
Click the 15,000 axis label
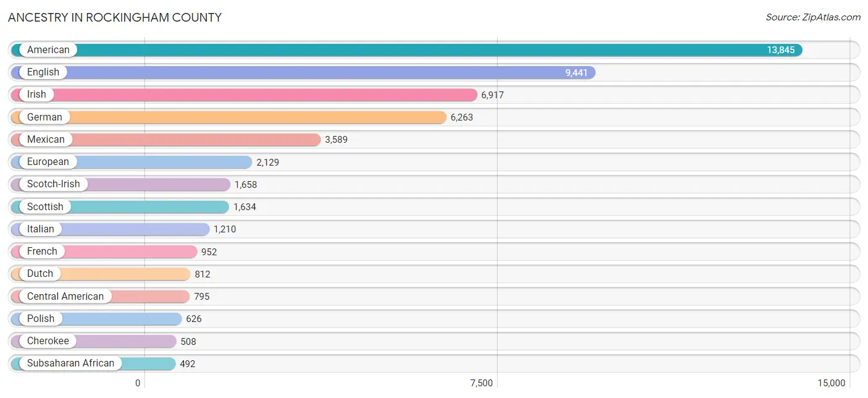click(x=832, y=383)
